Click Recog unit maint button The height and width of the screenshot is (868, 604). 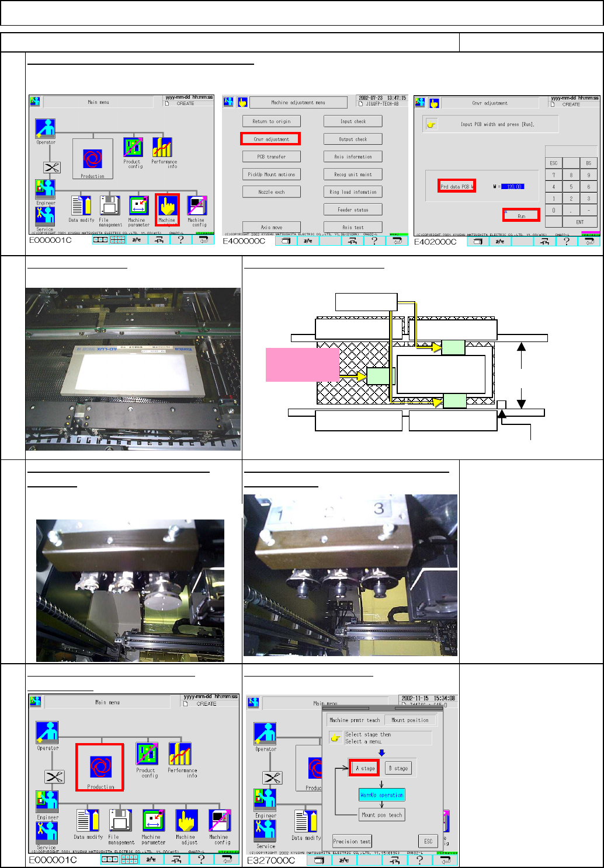[x=353, y=174]
